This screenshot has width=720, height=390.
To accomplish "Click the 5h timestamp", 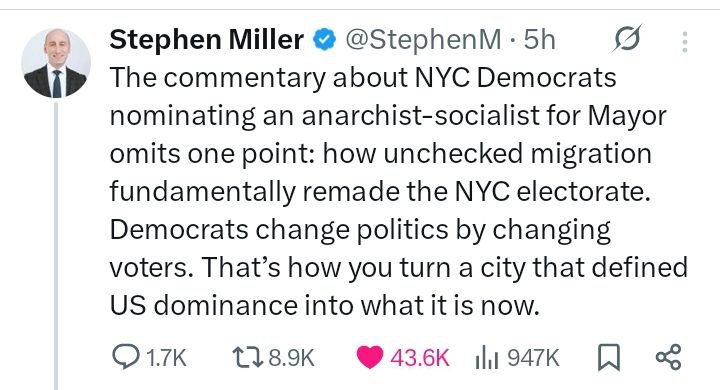I will coord(540,40).
